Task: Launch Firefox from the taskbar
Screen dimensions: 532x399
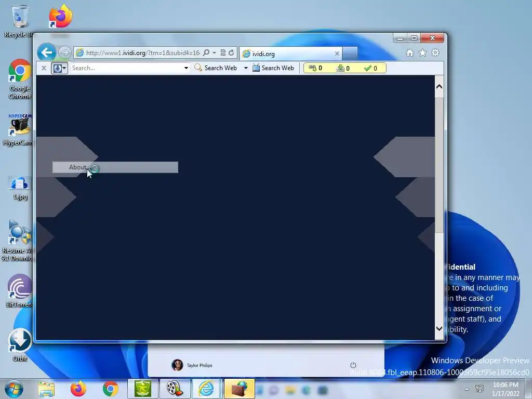Action: (x=78, y=389)
